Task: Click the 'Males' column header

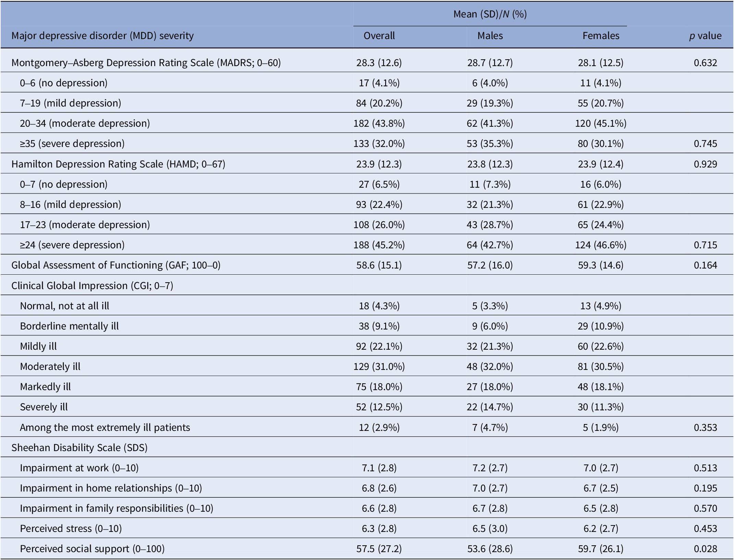Action: click(x=490, y=36)
